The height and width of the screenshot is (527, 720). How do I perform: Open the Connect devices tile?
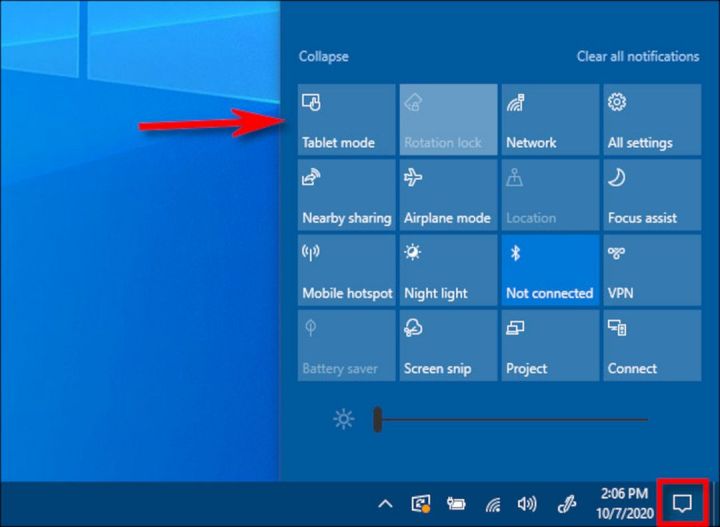pos(651,345)
